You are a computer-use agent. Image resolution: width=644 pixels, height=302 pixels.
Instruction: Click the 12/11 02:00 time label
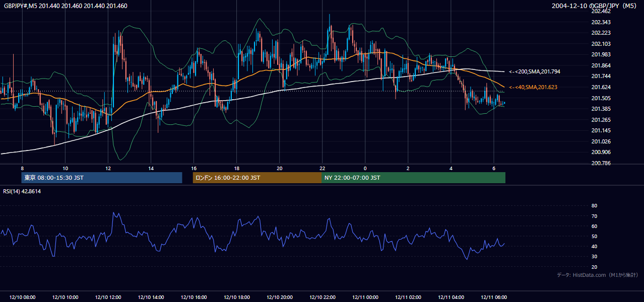[x=408, y=297]
